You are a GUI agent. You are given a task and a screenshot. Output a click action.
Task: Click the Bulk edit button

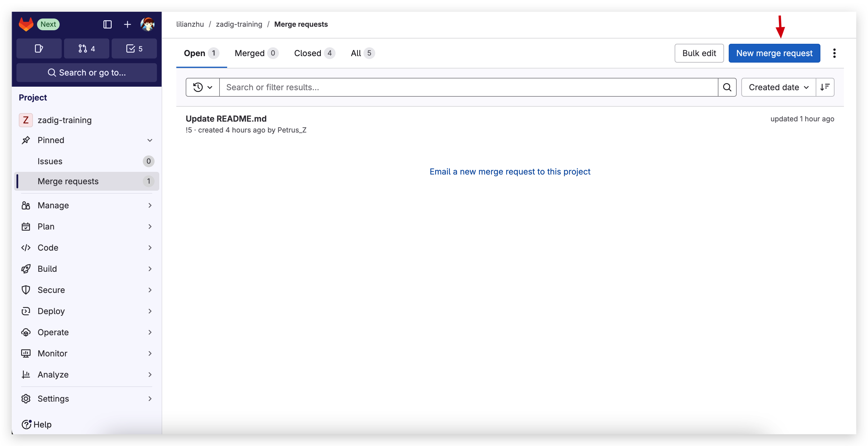coord(699,53)
